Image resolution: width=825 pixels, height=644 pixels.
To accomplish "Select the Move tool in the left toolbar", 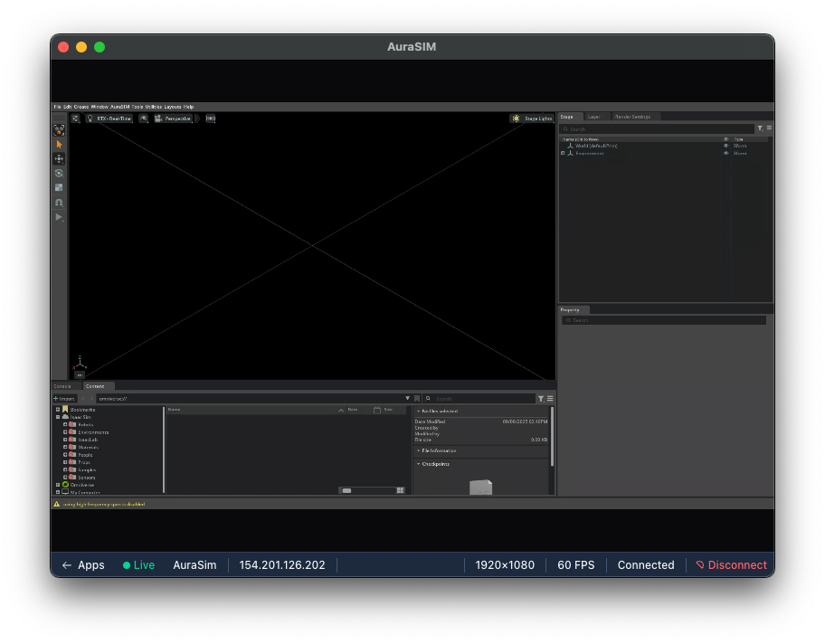I will tap(59, 159).
